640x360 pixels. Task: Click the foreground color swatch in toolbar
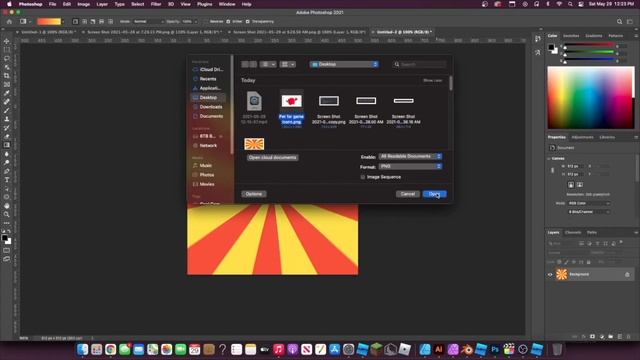tap(4, 238)
